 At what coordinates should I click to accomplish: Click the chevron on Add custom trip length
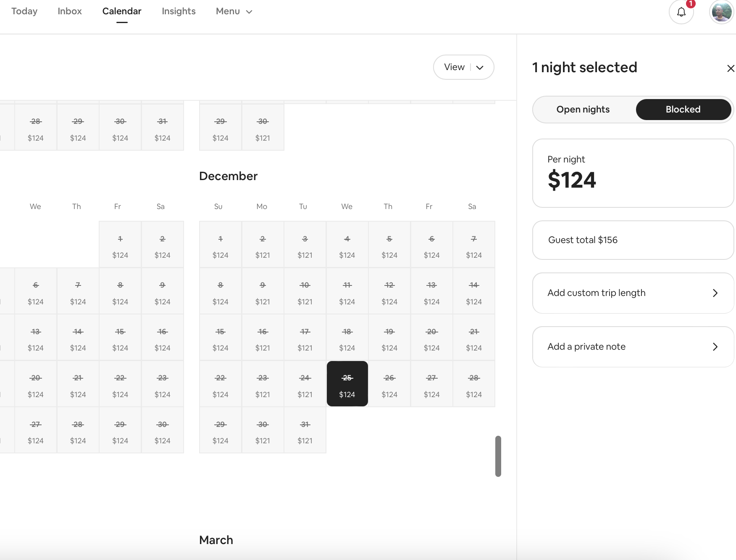pyautogui.click(x=715, y=293)
